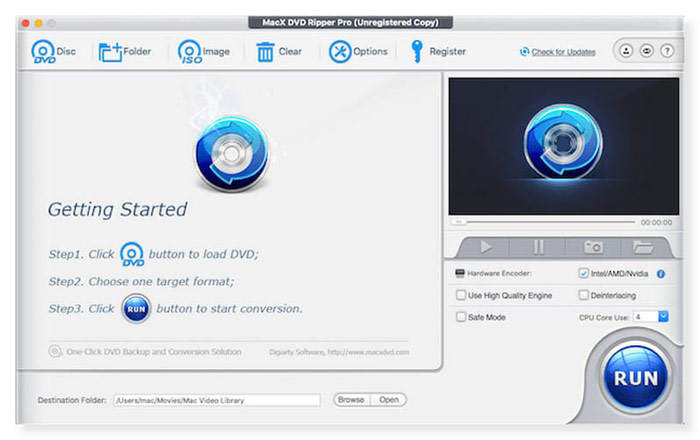Viewport: 700px width, 440px height.
Task: Open the Options settings
Action: click(x=358, y=52)
